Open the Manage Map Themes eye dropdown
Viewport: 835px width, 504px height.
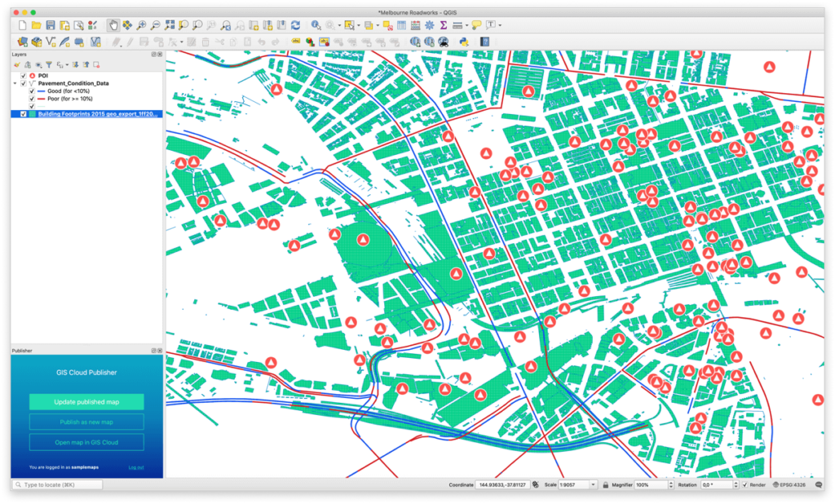point(38,65)
